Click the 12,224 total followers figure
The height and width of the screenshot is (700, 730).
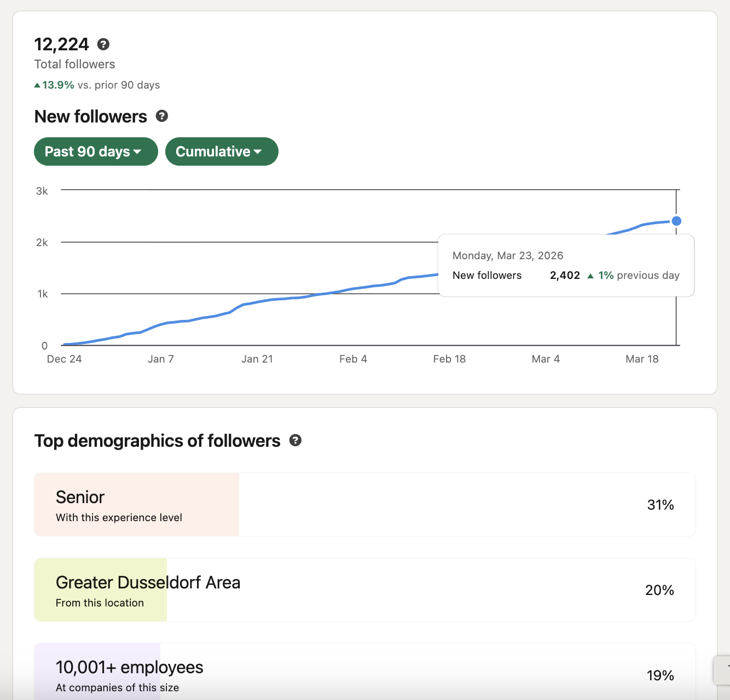61,44
